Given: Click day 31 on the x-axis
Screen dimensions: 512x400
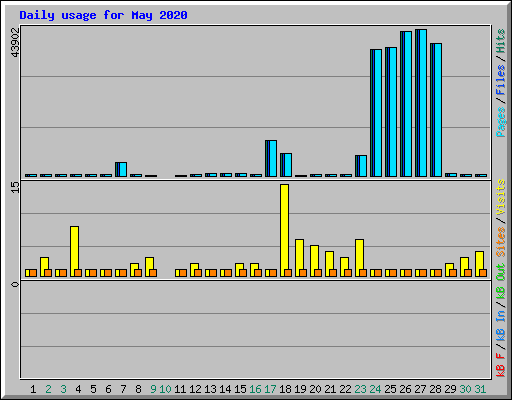Looking at the screenshot, I should pos(480,389).
